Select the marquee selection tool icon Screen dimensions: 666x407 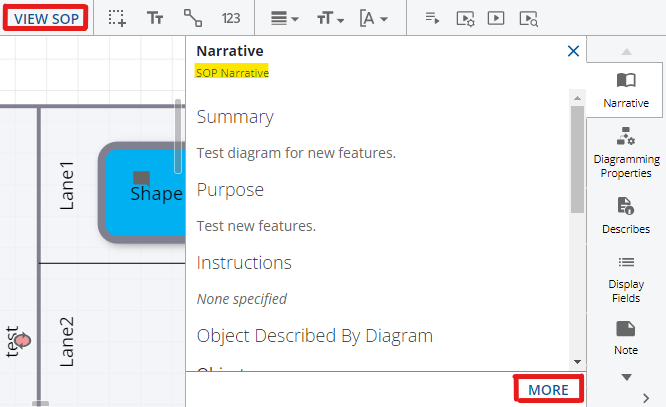tap(118, 18)
